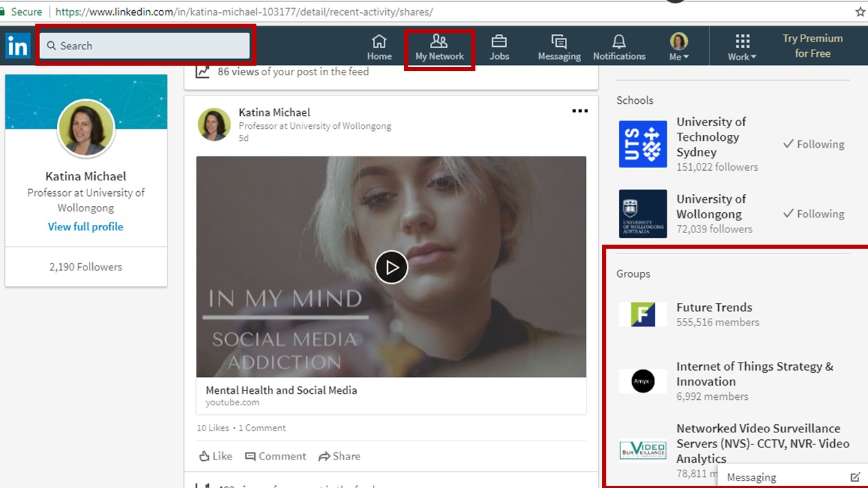The width and height of the screenshot is (868, 488).
Task: Click the LinkedIn logo icon
Action: 18,46
